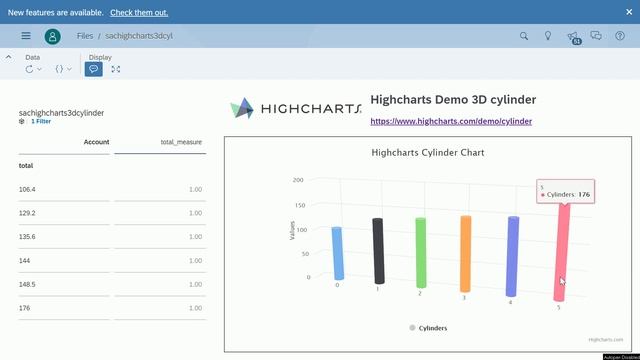Click the Refresh data icon

click(x=29, y=69)
